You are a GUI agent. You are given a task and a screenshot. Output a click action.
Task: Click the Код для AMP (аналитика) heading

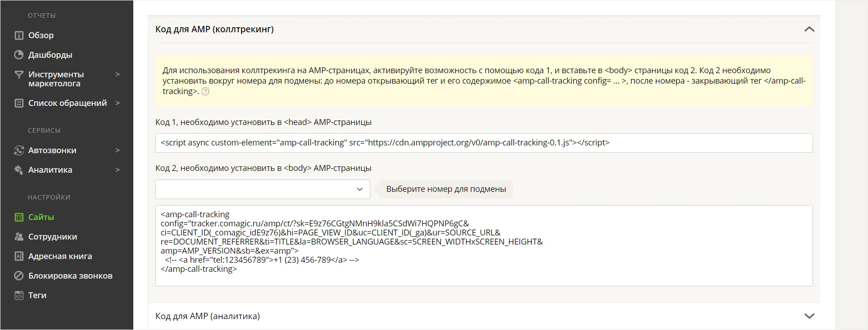tap(207, 316)
